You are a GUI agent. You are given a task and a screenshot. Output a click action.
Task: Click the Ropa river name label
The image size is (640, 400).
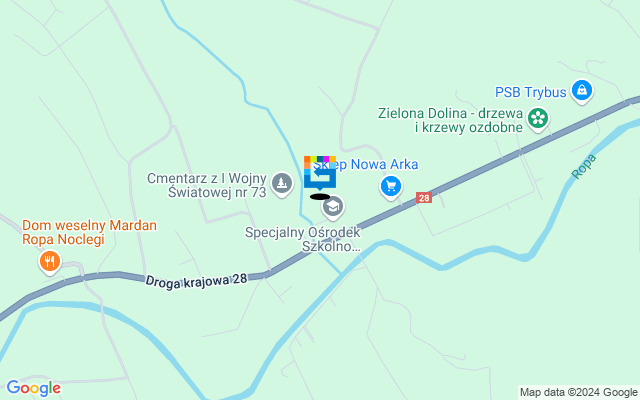point(584,167)
